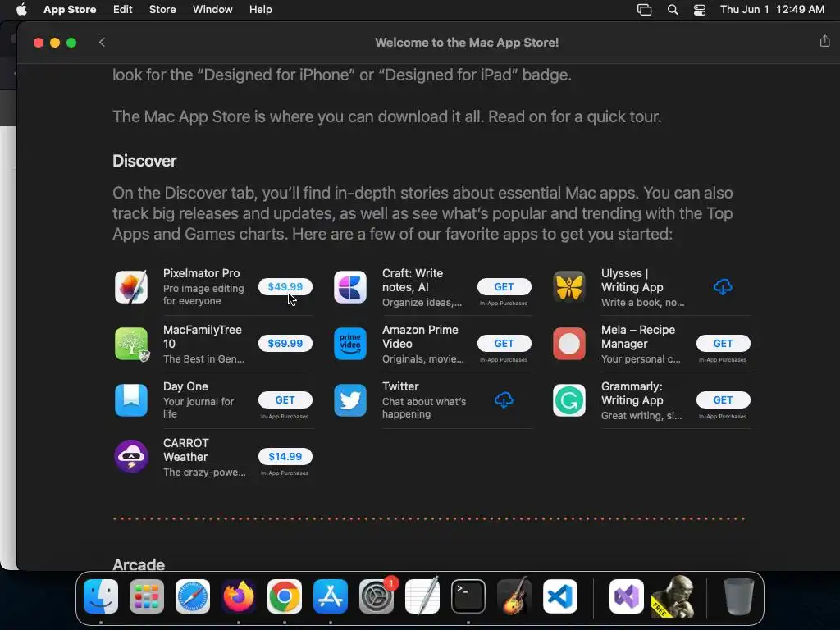Click GET for Craft: Write notes, AI

pyautogui.click(x=504, y=286)
